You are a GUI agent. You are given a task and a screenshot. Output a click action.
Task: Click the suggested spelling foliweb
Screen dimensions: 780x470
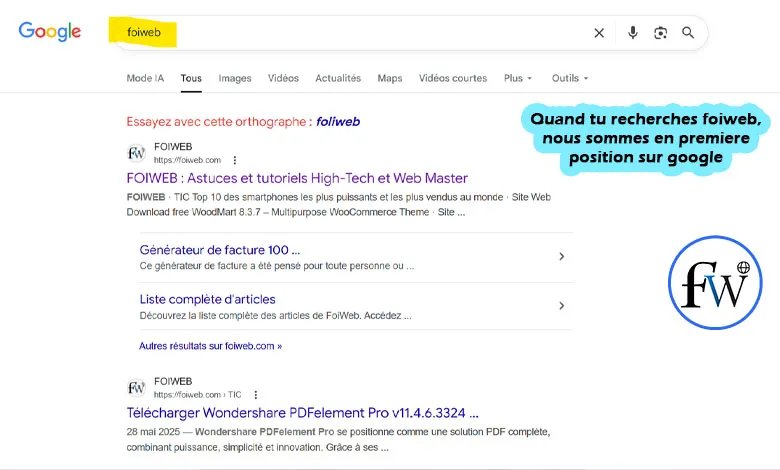click(x=338, y=121)
